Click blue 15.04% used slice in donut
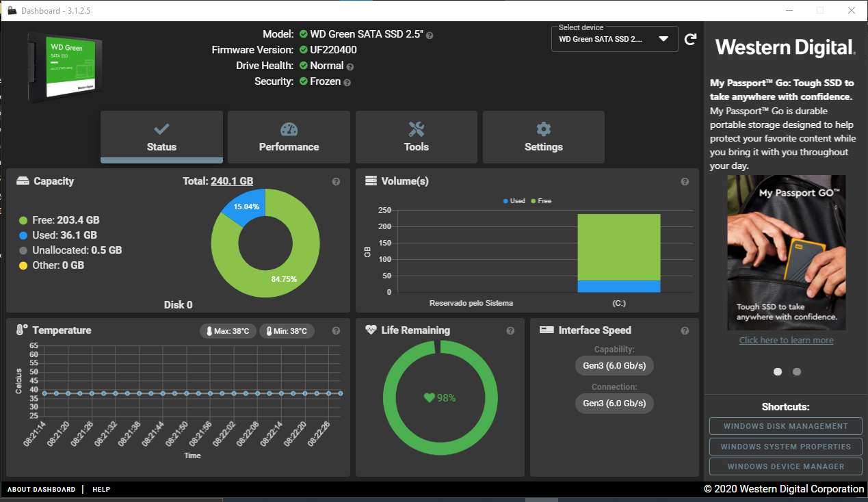 click(x=245, y=207)
